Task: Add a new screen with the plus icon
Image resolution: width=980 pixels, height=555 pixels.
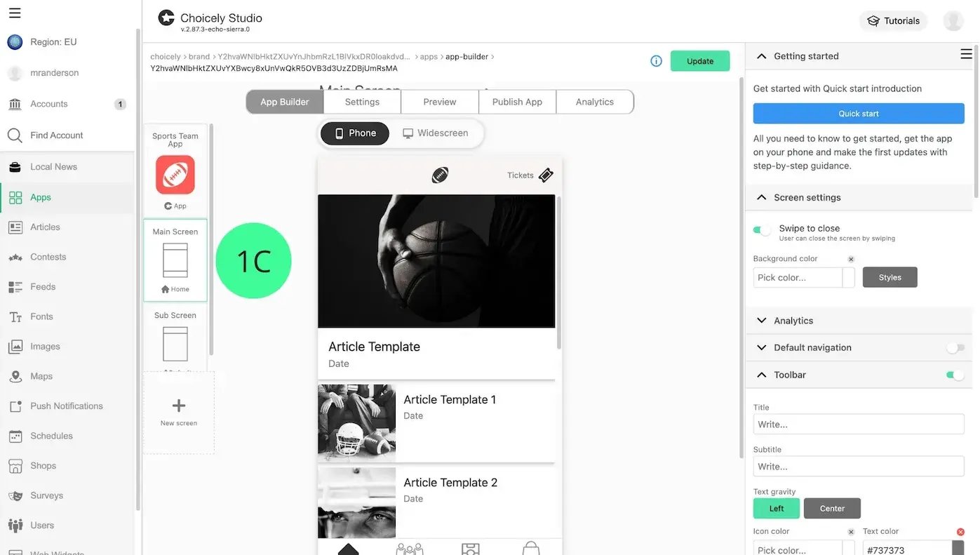Action: [179, 406]
